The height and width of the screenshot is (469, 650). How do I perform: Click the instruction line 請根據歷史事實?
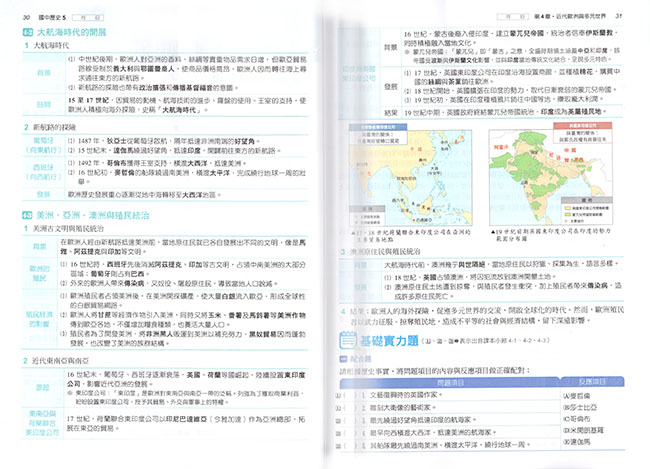(x=434, y=371)
